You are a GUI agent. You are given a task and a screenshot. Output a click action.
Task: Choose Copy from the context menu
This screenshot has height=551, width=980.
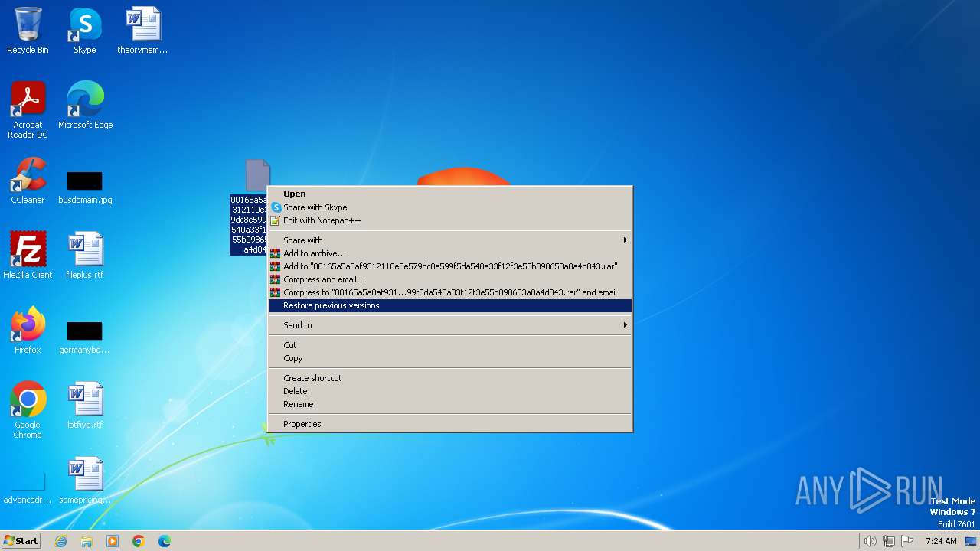[x=450, y=358]
